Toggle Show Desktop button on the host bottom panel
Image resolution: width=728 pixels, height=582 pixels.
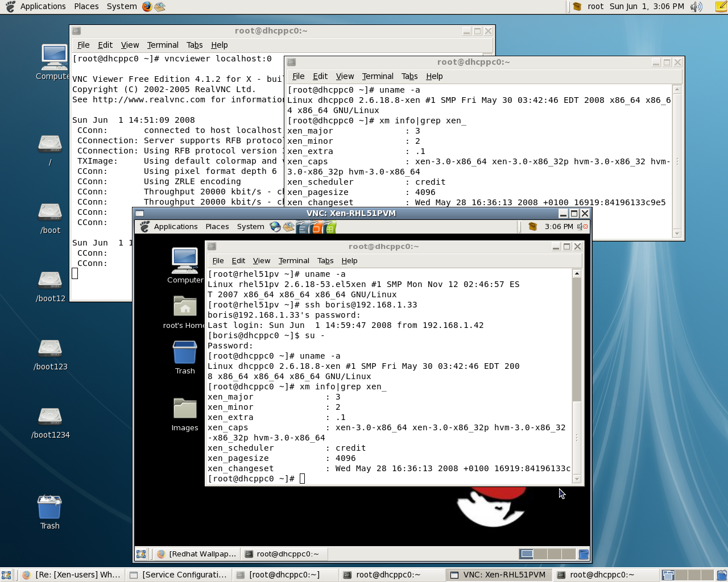[6, 575]
